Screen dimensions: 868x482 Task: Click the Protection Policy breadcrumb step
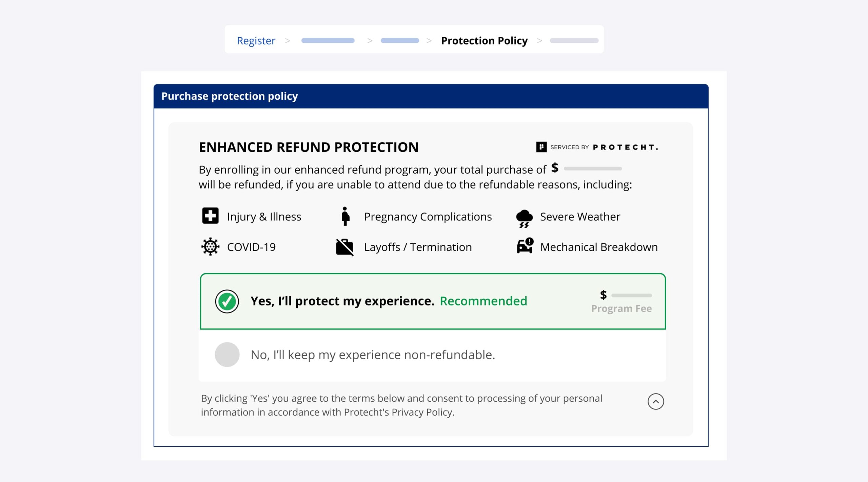(484, 41)
